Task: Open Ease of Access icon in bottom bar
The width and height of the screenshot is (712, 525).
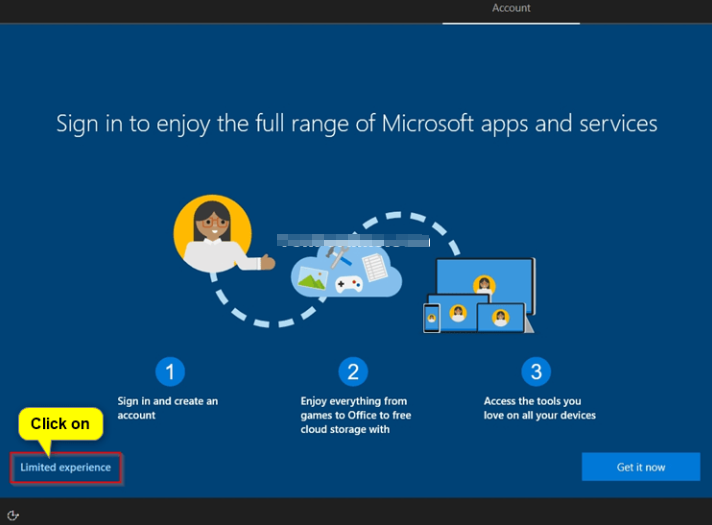Action: click(13, 515)
